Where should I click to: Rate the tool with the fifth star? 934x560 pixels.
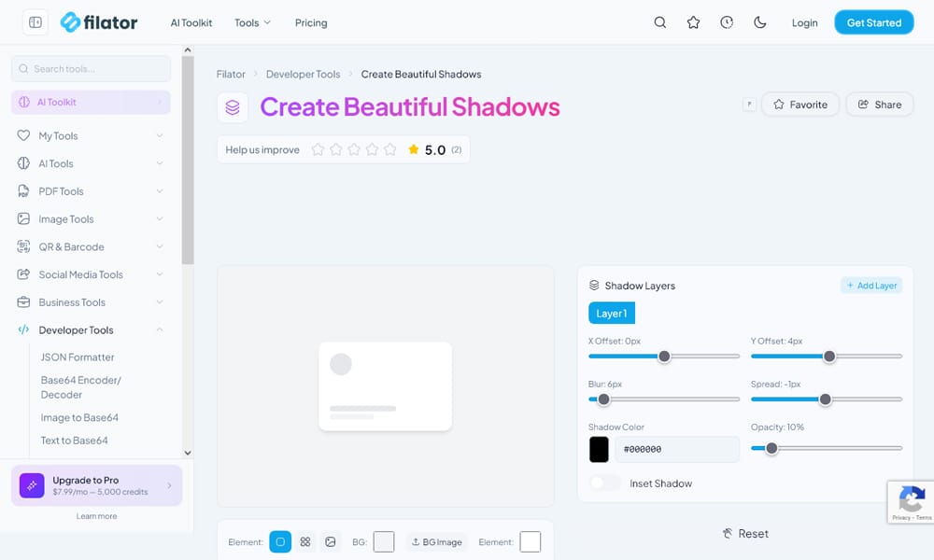[x=389, y=149]
